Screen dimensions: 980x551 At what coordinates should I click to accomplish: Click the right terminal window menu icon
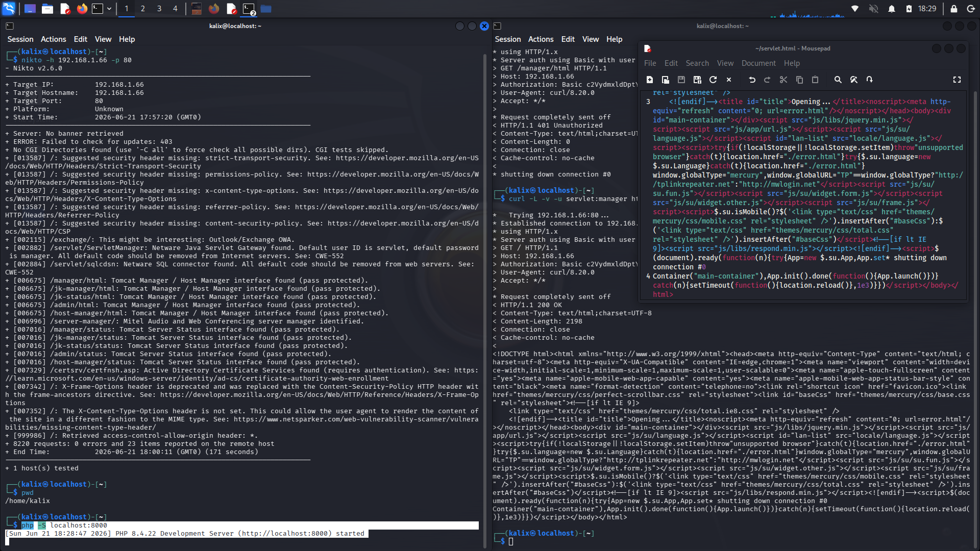[497, 26]
